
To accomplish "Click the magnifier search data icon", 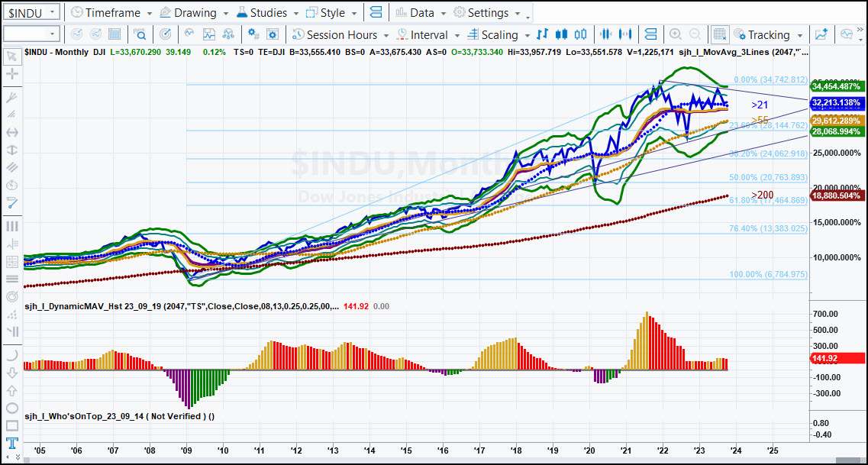I will click(140, 34).
